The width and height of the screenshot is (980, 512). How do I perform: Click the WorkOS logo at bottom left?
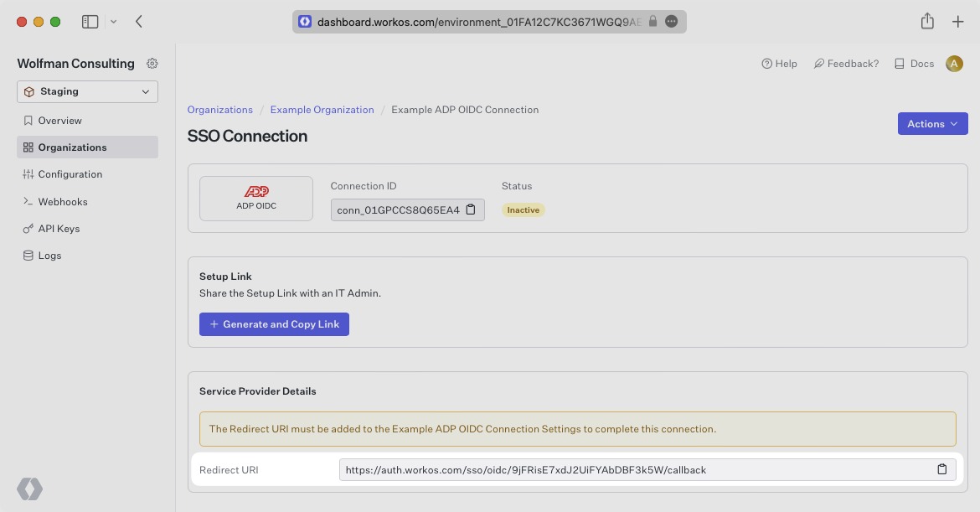point(30,489)
